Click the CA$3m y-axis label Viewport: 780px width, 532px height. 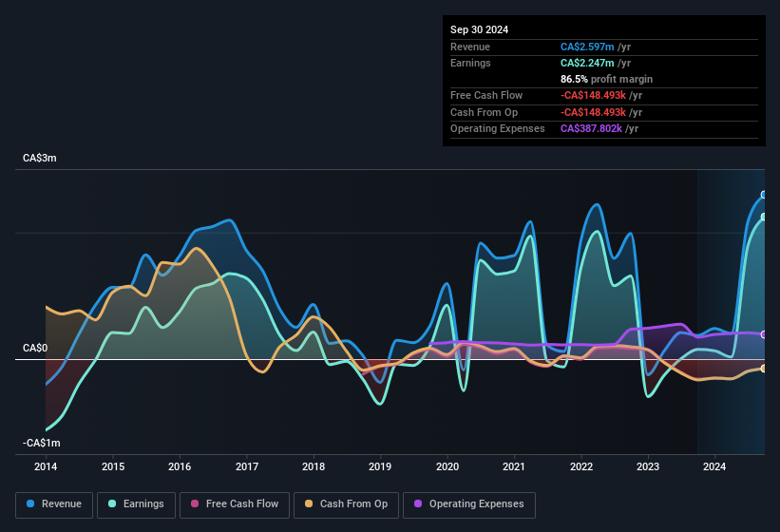[40, 158]
